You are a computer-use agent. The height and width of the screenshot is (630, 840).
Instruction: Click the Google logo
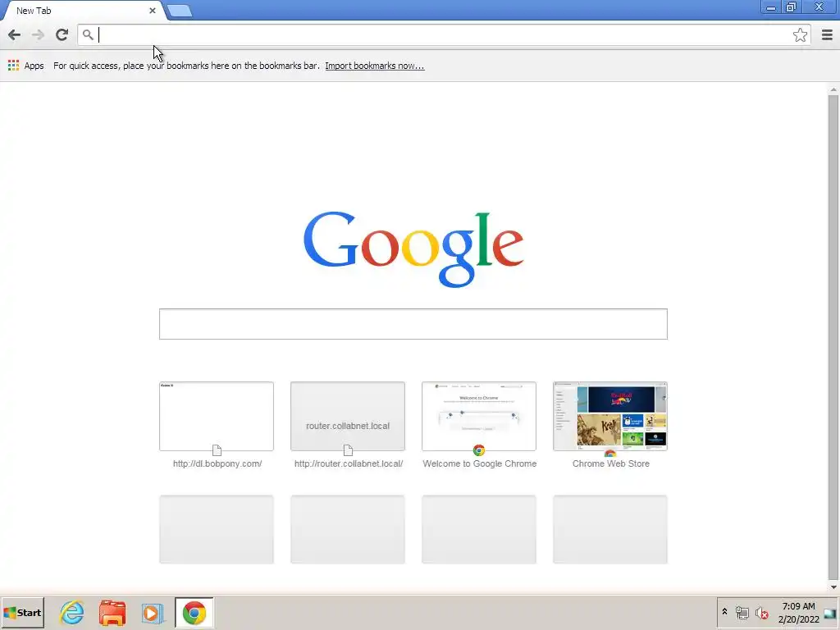pyautogui.click(x=413, y=249)
